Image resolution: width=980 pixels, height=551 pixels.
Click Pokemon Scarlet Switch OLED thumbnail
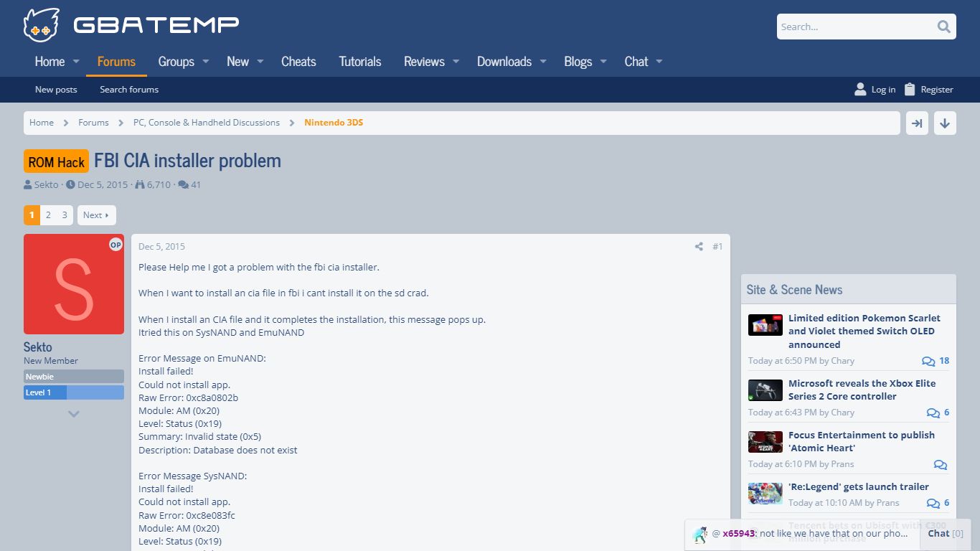pos(765,325)
